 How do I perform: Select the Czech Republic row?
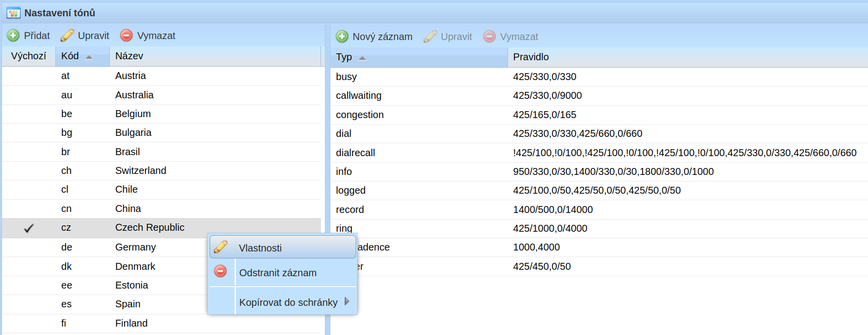[162, 228]
